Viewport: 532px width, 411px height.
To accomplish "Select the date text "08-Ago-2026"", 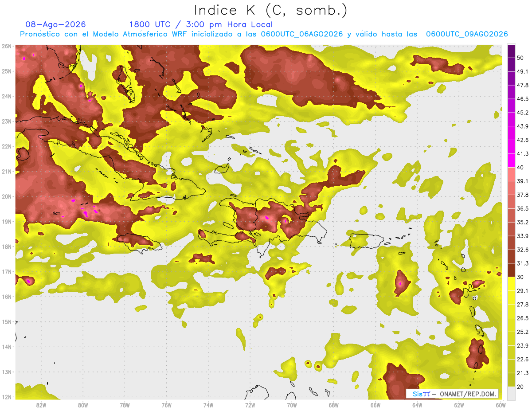I will pyautogui.click(x=56, y=24).
